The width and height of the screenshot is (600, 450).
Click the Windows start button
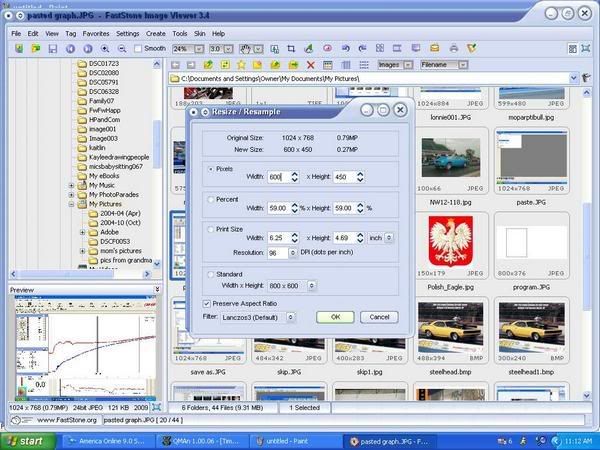pyautogui.click(x=28, y=441)
